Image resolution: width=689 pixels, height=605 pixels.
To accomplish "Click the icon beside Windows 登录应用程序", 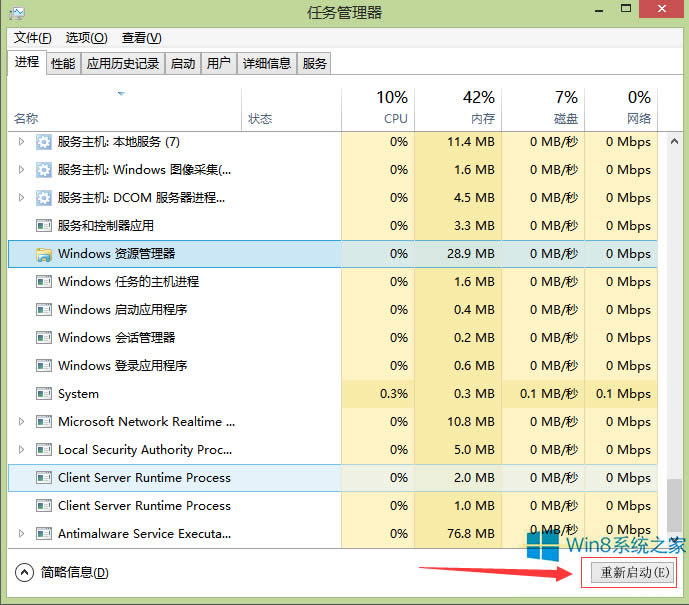I will pyautogui.click(x=43, y=366).
